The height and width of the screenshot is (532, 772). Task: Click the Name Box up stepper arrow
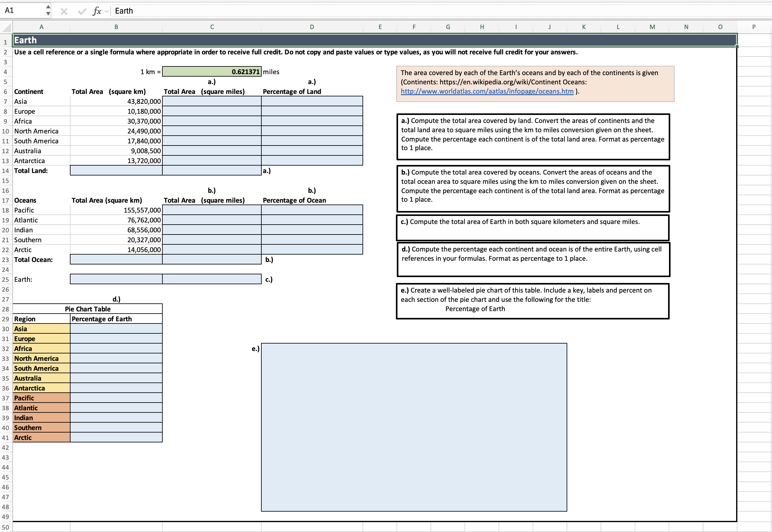click(x=48, y=7)
